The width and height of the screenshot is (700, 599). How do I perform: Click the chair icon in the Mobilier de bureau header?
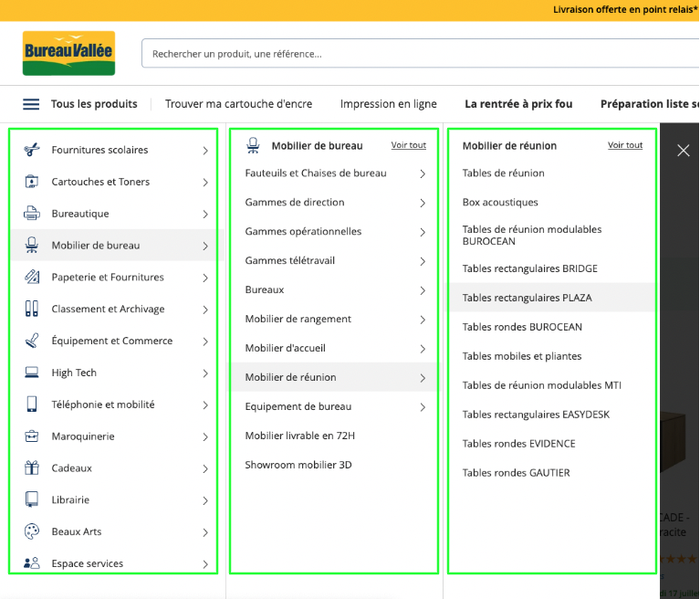pyautogui.click(x=253, y=145)
